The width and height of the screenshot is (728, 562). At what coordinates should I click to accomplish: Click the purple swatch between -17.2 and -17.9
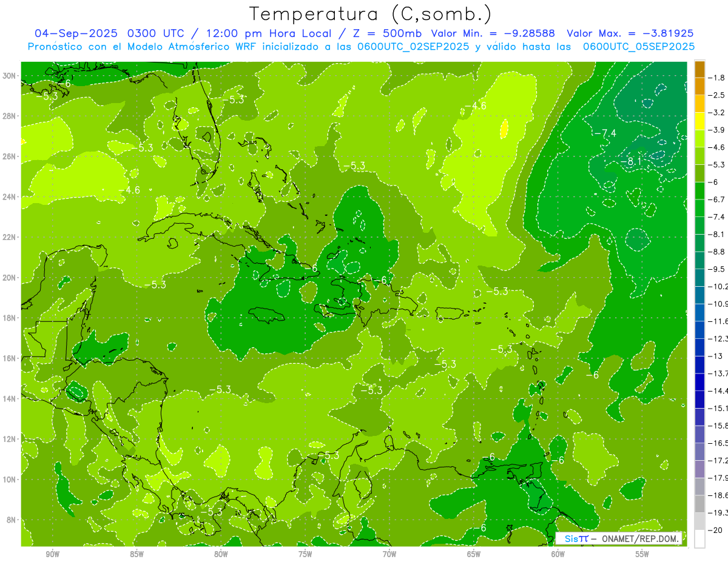tap(699, 469)
